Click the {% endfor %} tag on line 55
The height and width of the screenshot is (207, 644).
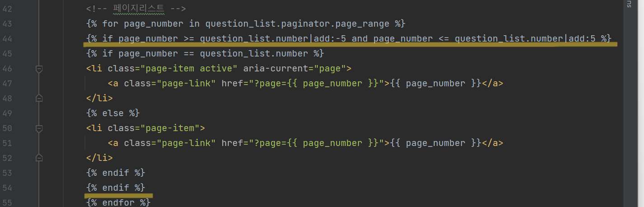[x=118, y=202]
